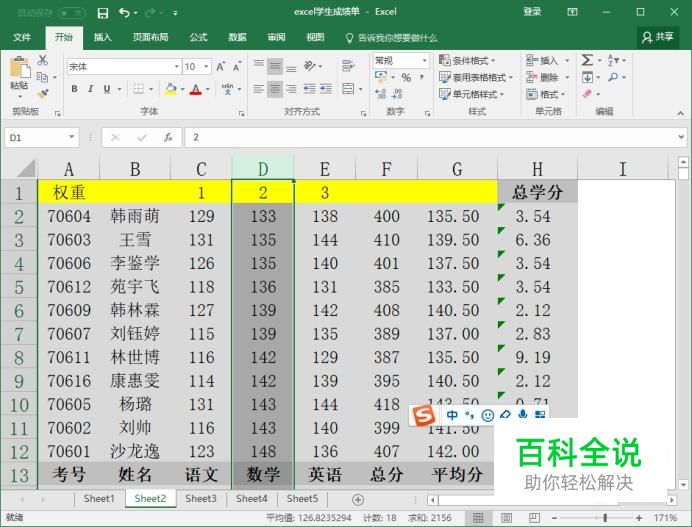The height and width of the screenshot is (527, 692).
Task: Click the Paste clipboard icon
Action: pos(20,68)
